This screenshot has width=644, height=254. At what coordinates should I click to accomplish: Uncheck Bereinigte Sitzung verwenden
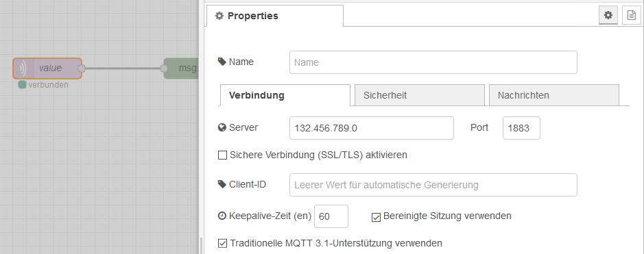(x=377, y=217)
